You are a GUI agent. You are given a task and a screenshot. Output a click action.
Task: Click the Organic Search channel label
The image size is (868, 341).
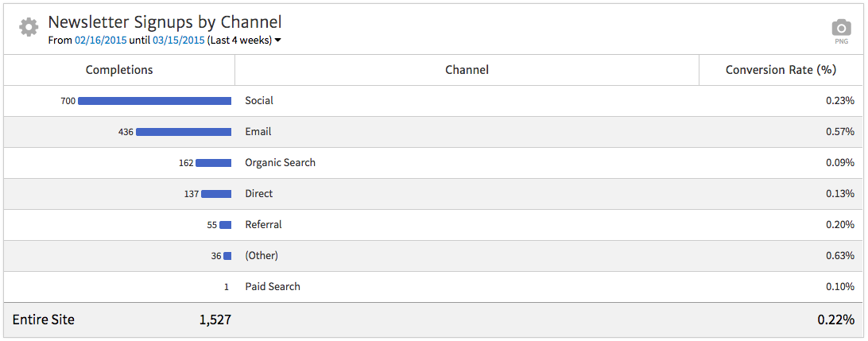pyautogui.click(x=280, y=163)
